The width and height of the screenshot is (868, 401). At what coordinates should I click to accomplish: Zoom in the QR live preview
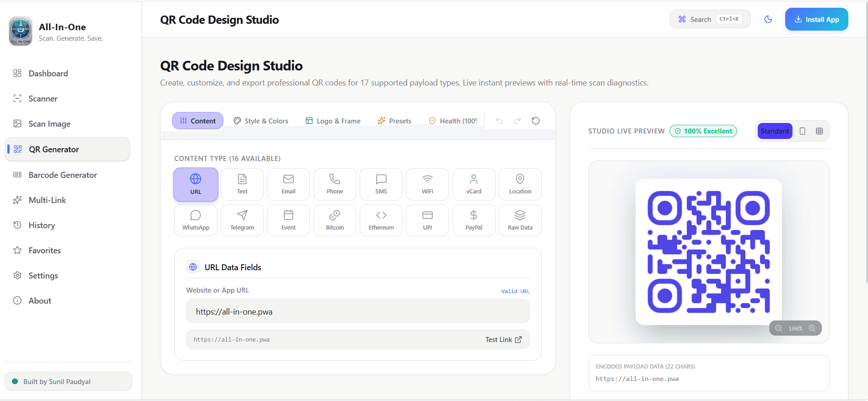point(812,328)
